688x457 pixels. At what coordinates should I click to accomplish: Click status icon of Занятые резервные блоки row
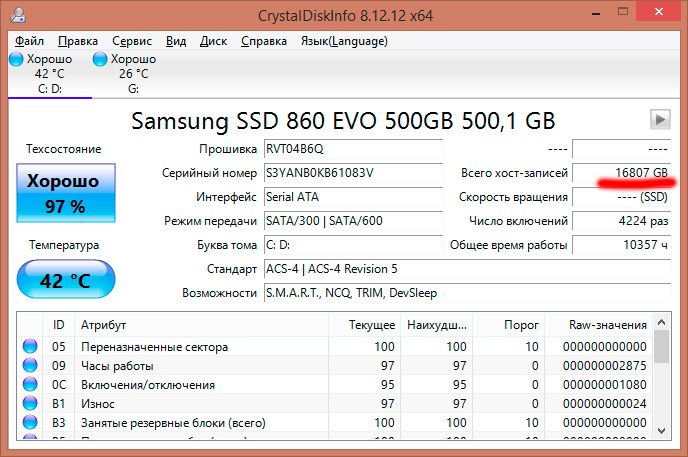(x=30, y=422)
